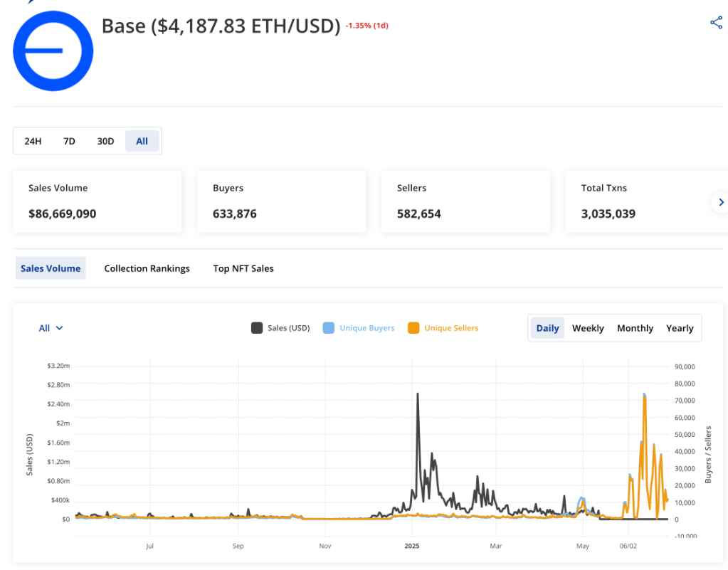Screen dimensions: 728x570
Task: Click the share icon at top right
Action: pyautogui.click(x=716, y=23)
